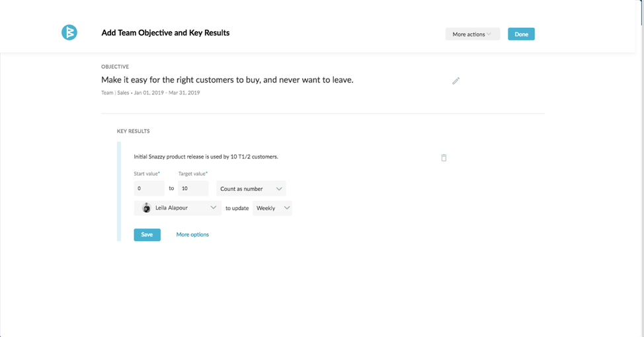Expand the Count as number dropdown

pos(251,189)
